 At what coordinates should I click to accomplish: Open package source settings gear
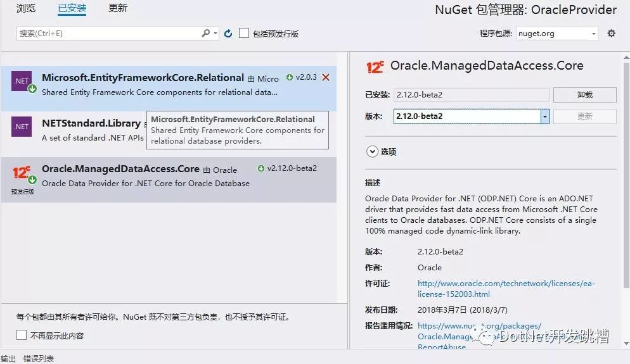pos(611,34)
